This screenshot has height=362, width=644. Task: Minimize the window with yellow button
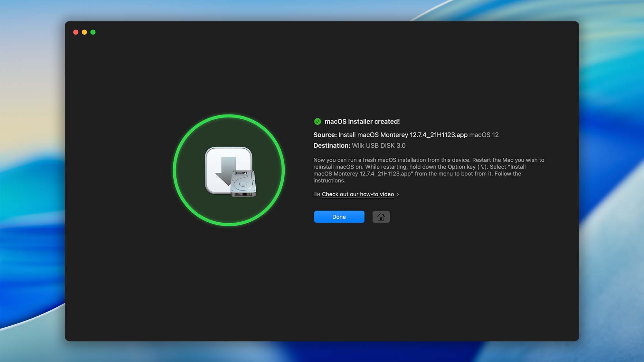pyautogui.click(x=84, y=32)
